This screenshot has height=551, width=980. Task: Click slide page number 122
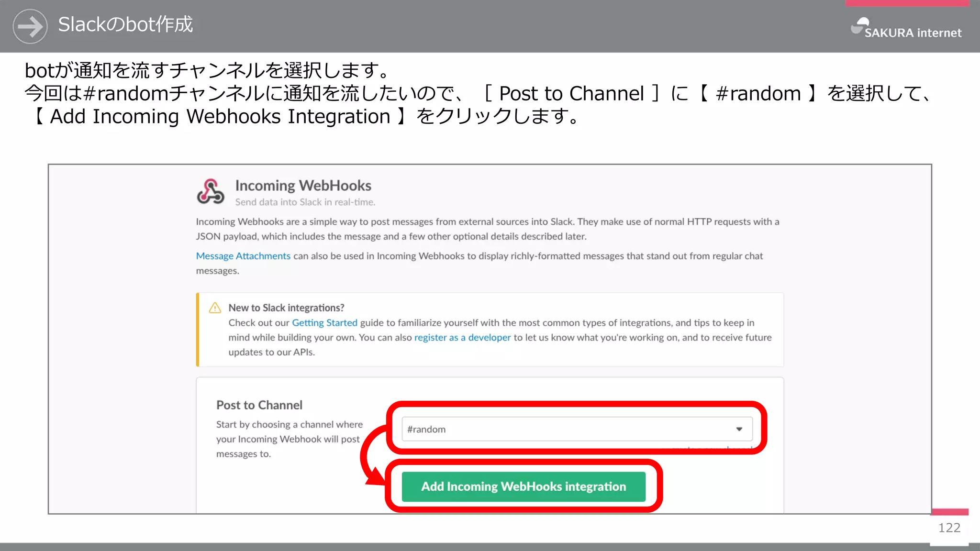949,528
